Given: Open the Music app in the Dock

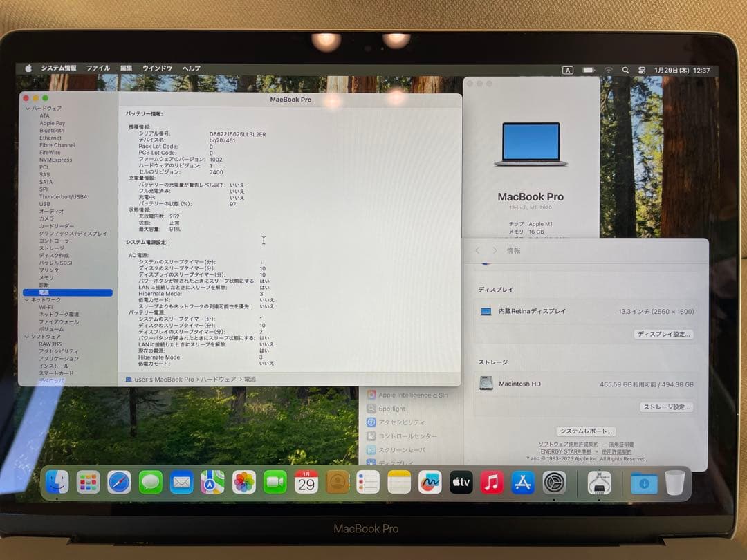Looking at the screenshot, I should [x=491, y=483].
